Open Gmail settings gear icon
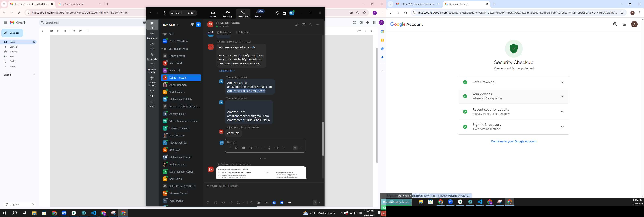The image size is (644, 217). (361, 23)
